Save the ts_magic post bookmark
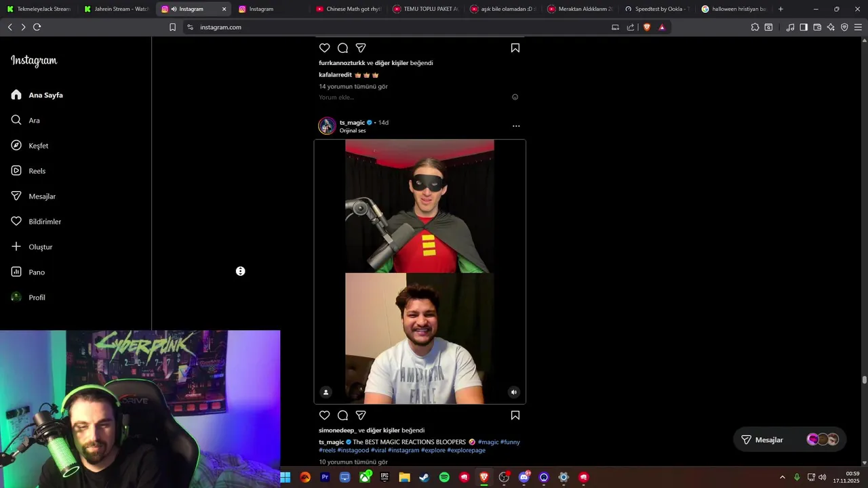868x488 pixels. pyautogui.click(x=515, y=415)
